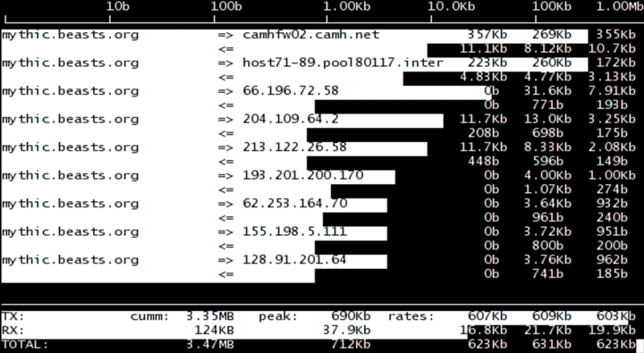
Task: Select the 448b value
Action: 483,162
